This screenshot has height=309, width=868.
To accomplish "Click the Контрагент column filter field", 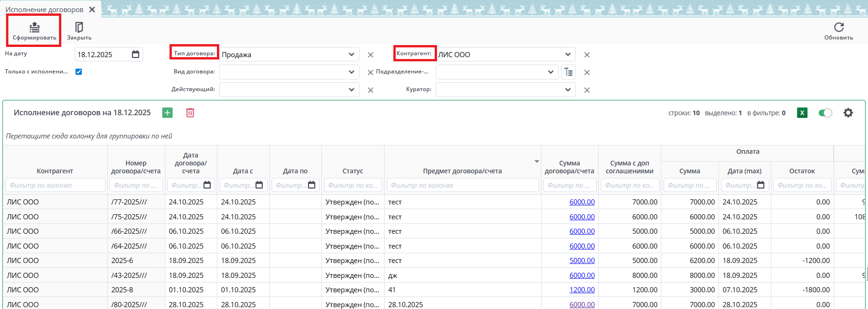I will [55, 185].
